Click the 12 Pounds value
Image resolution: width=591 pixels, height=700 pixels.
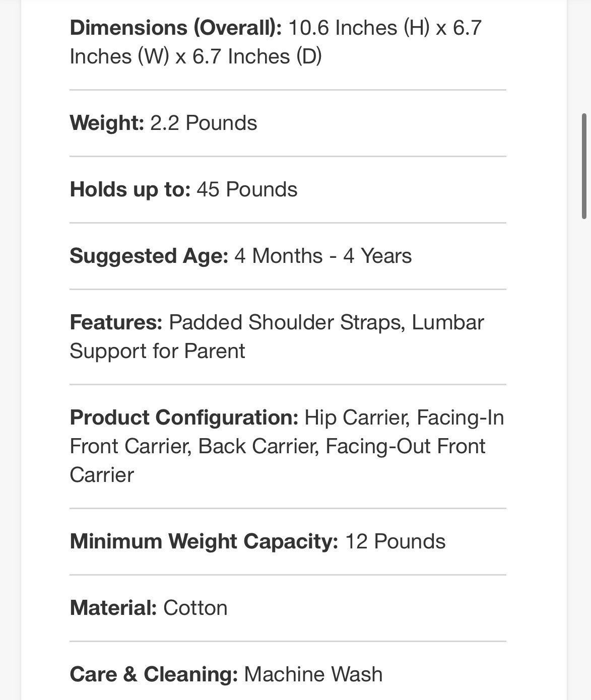tap(396, 542)
